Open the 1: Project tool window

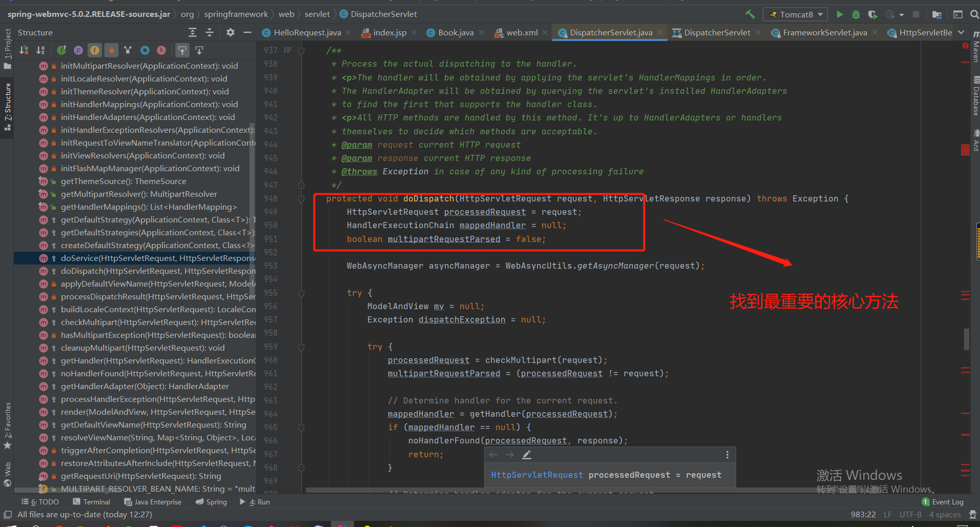coord(7,49)
